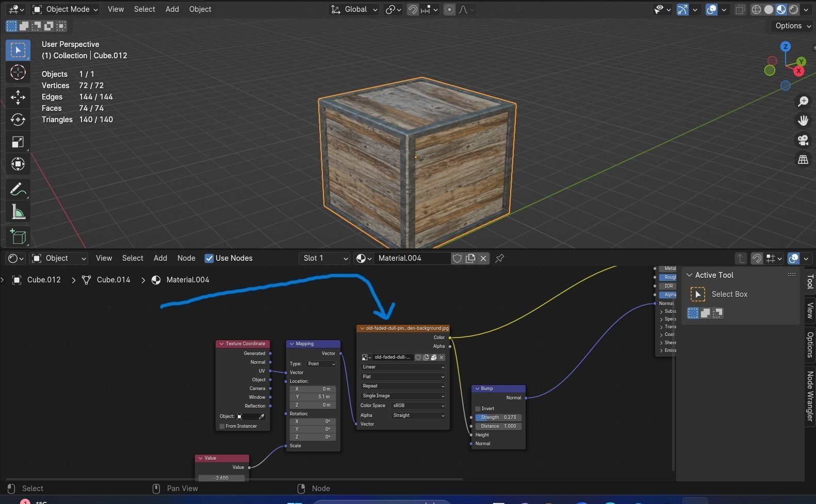
Task: Open the pivot point dropdown
Action: tap(393, 9)
